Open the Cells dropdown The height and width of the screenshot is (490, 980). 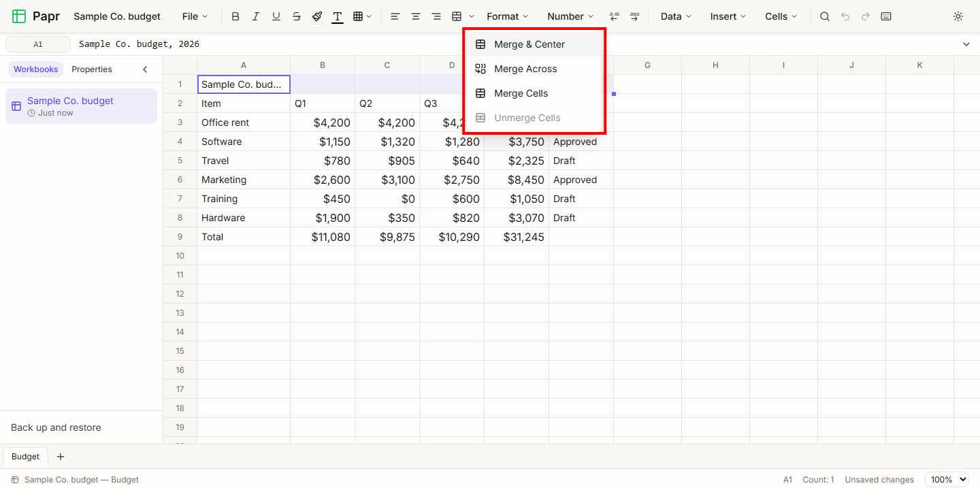point(781,16)
